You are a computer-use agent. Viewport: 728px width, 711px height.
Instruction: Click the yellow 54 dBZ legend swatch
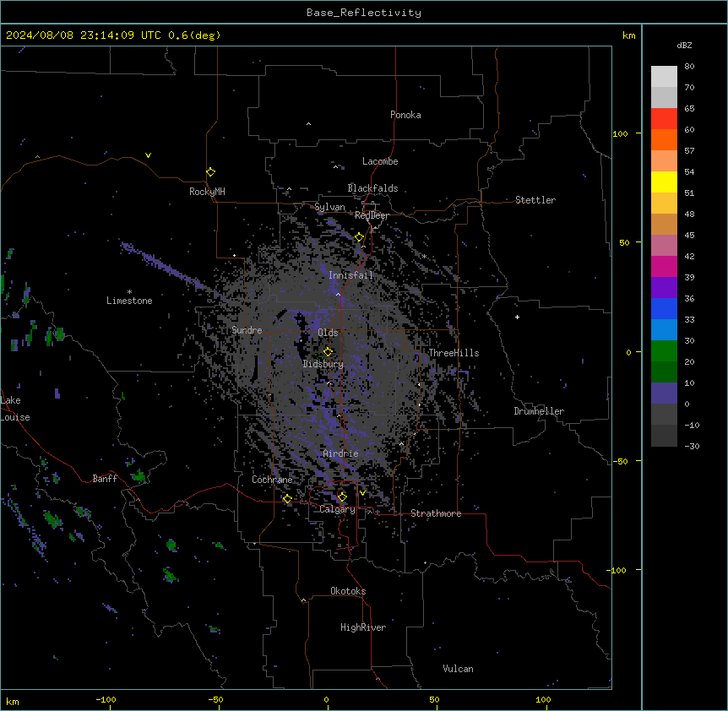(x=664, y=182)
